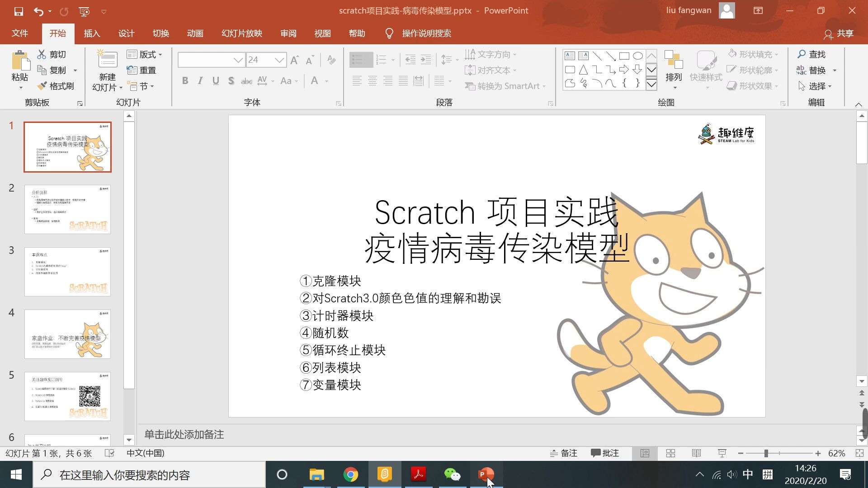Open the Arrange (排列) dropdown

click(x=674, y=69)
